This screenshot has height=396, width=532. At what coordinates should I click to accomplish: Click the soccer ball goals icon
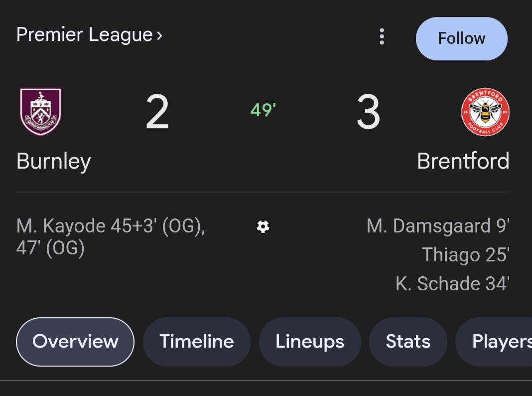(263, 227)
